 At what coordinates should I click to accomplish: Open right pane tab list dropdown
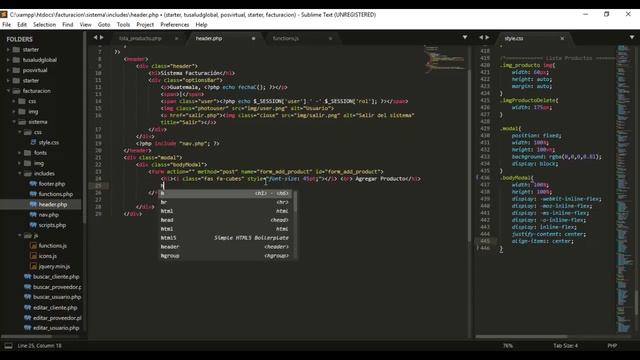[632, 38]
